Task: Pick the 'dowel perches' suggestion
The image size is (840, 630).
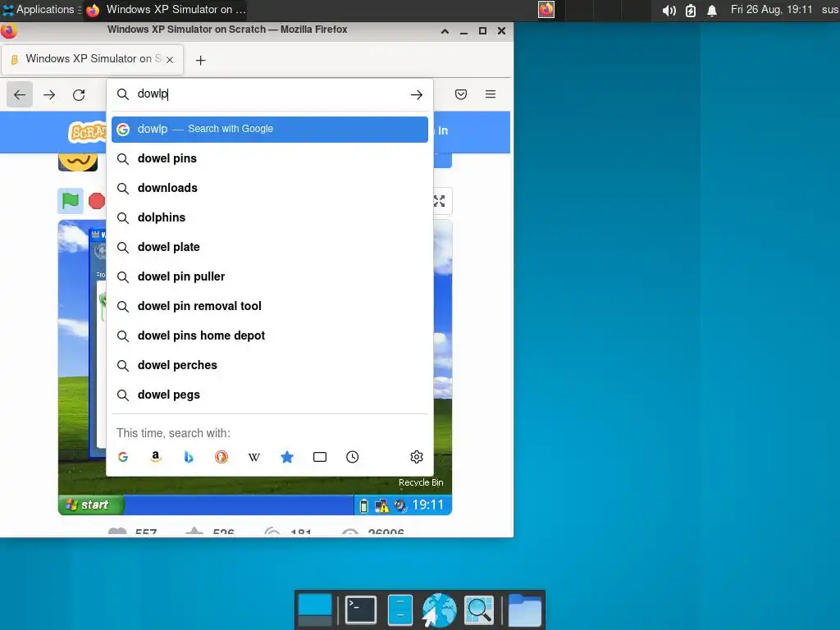Action: click(x=269, y=365)
